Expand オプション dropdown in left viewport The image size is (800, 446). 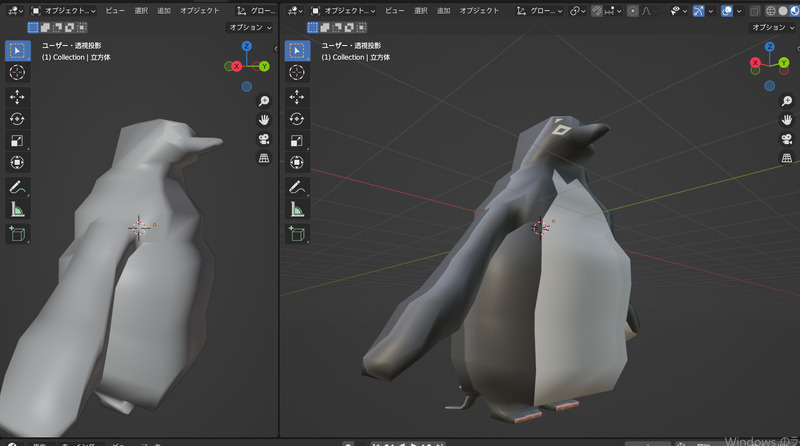249,27
